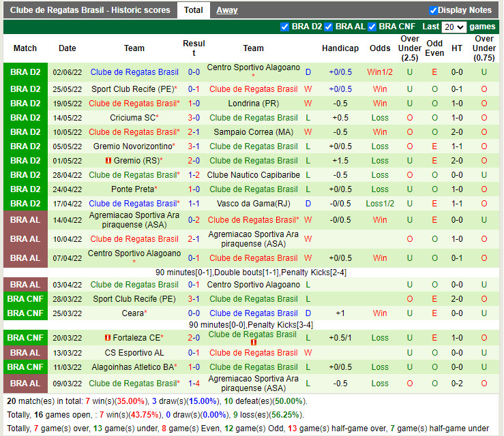Open Londrina (PR) team link
Screen dimensions: 504x436
pyautogui.click(x=253, y=104)
